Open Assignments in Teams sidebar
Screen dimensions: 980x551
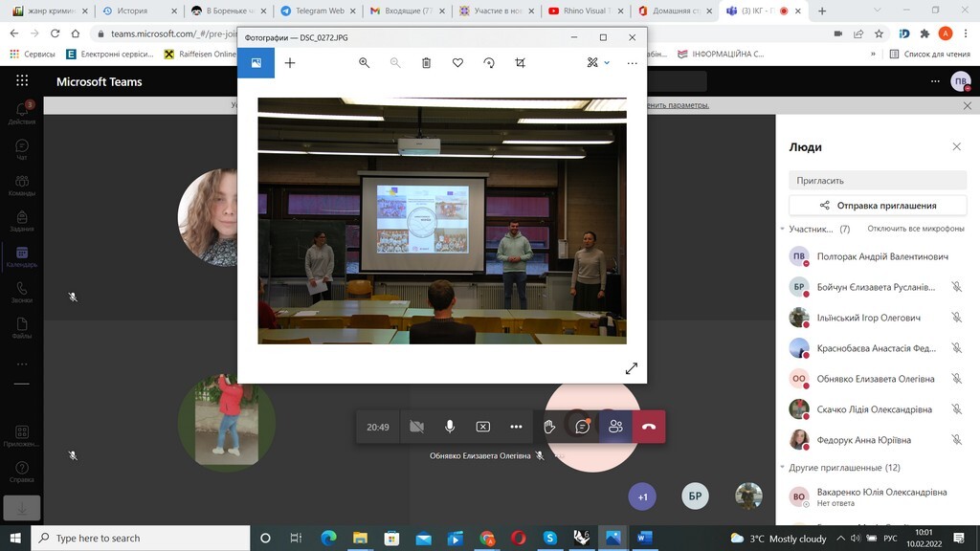click(x=22, y=221)
